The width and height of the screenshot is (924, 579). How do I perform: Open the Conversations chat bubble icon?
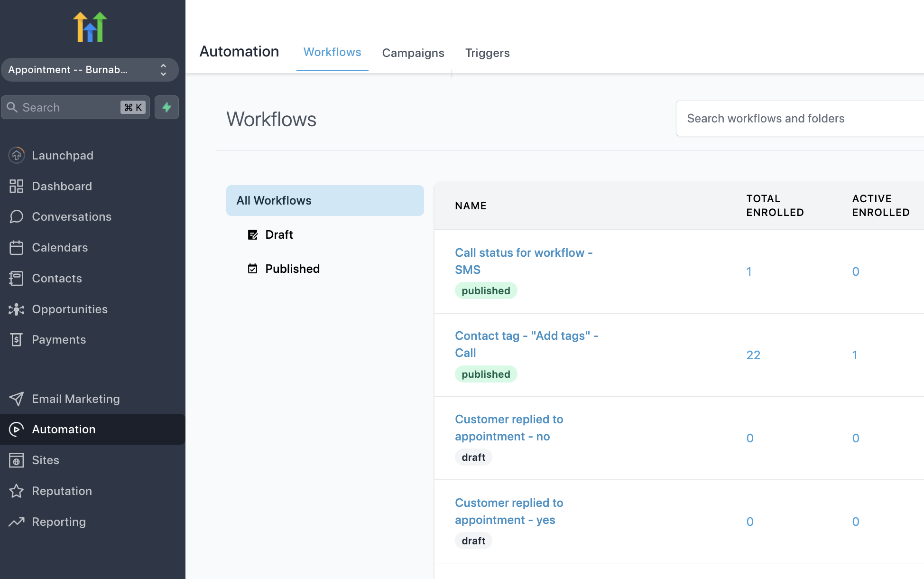[x=17, y=217]
